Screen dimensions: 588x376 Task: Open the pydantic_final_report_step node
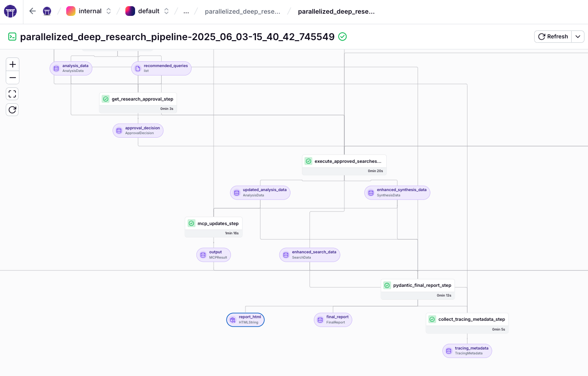point(418,286)
